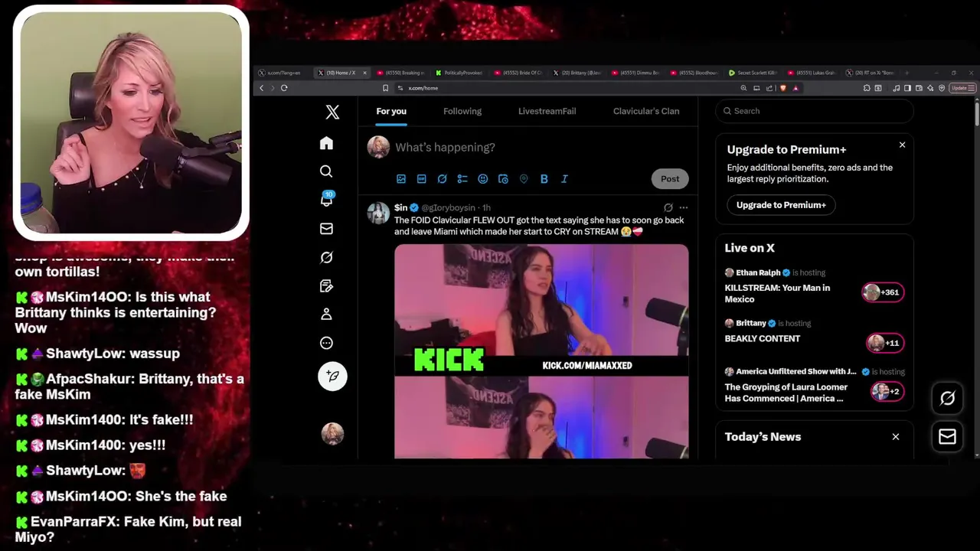Reload the page in browser
Screen dimensions: 980x551
[x=284, y=88]
